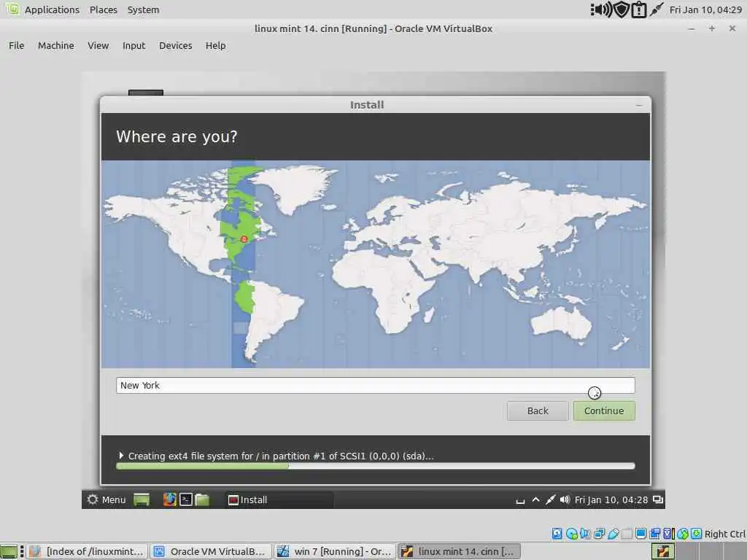Switch to win 7 [Running] taskbar window
The image size is (747, 560).
[x=335, y=551]
